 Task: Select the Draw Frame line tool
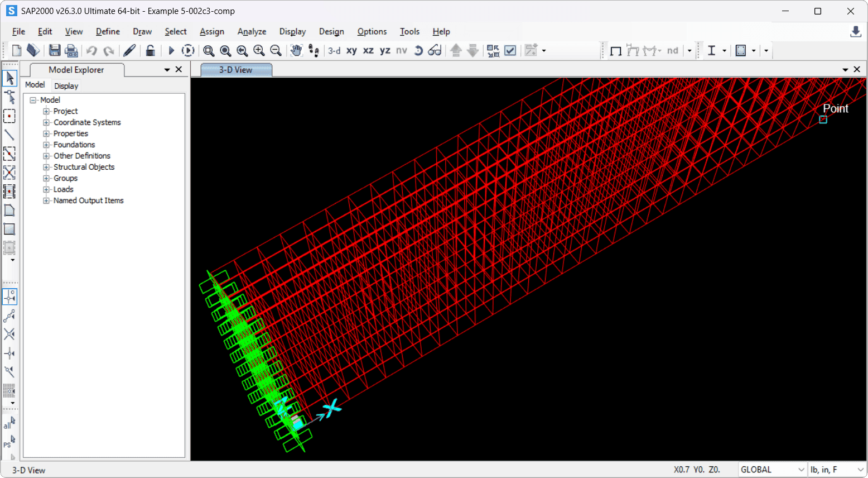click(x=9, y=135)
